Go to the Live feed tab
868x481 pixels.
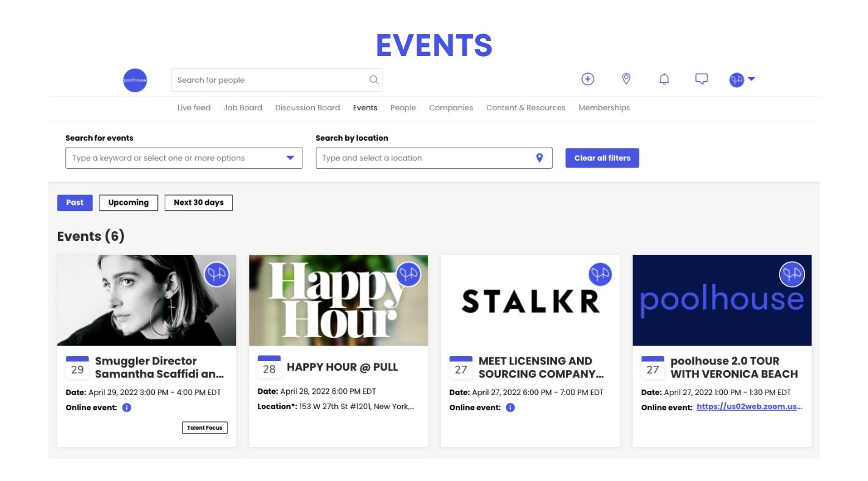click(x=194, y=108)
